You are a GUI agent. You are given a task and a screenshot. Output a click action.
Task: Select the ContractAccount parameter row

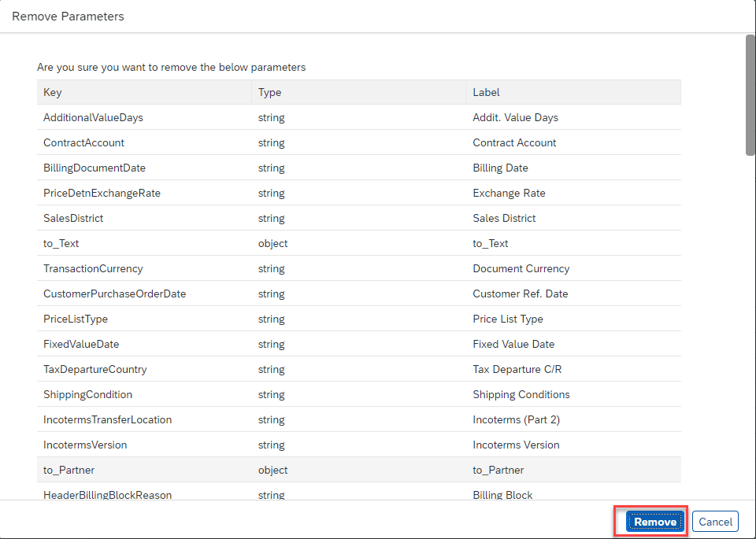point(83,142)
